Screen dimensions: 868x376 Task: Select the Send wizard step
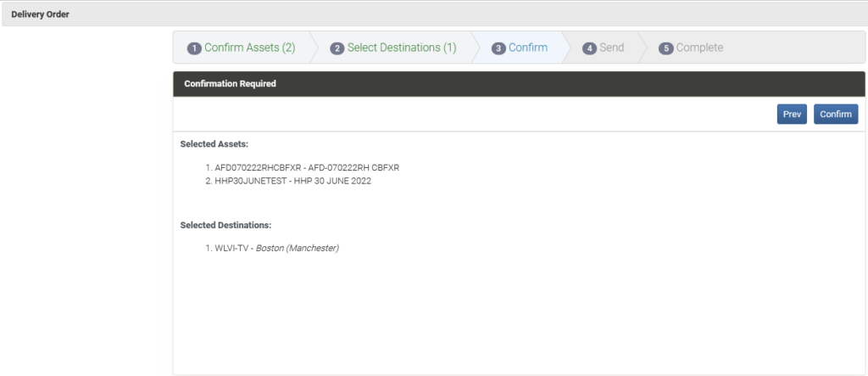(604, 48)
